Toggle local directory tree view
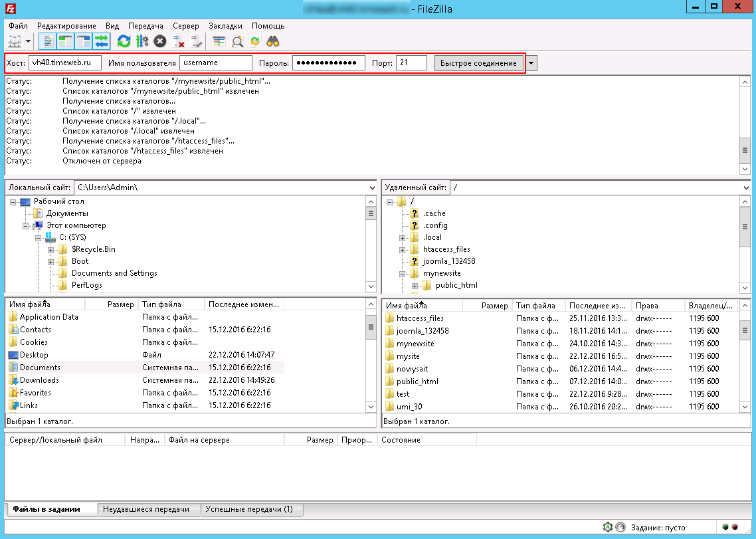Viewport: 756px width, 539px height. (x=66, y=41)
